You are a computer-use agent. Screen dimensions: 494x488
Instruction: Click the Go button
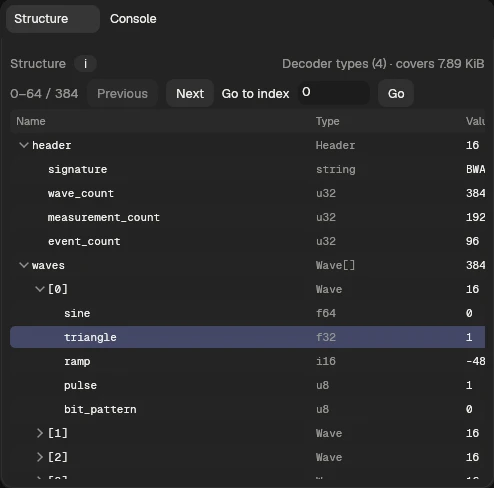tap(396, 94)
